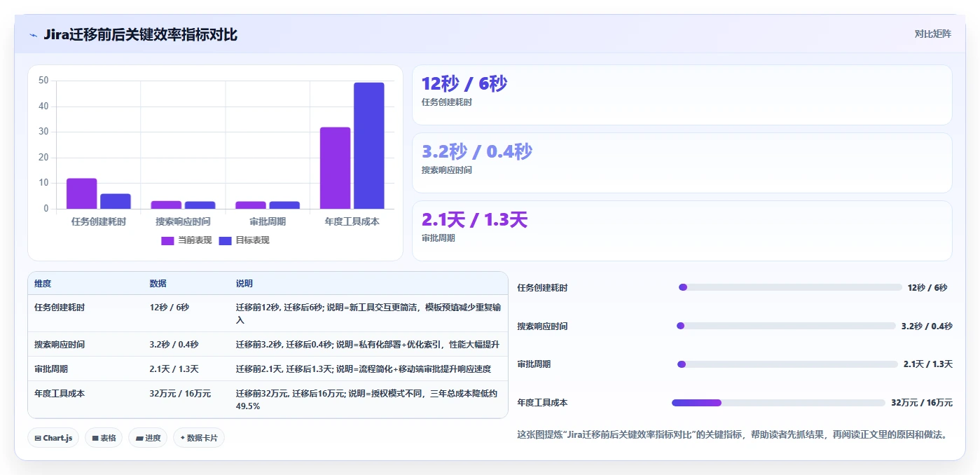Click progress value 32万元 / 16万元
This screenshot has height=475, width=980.
(922, 403)
